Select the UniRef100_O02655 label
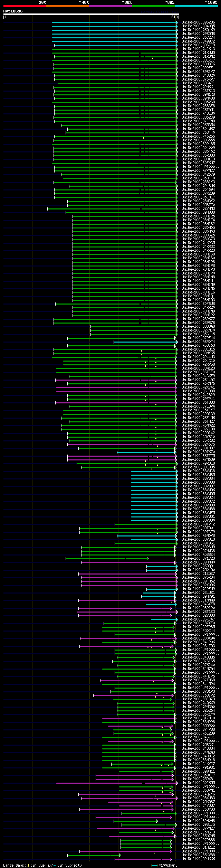 [x=198, y=783]
